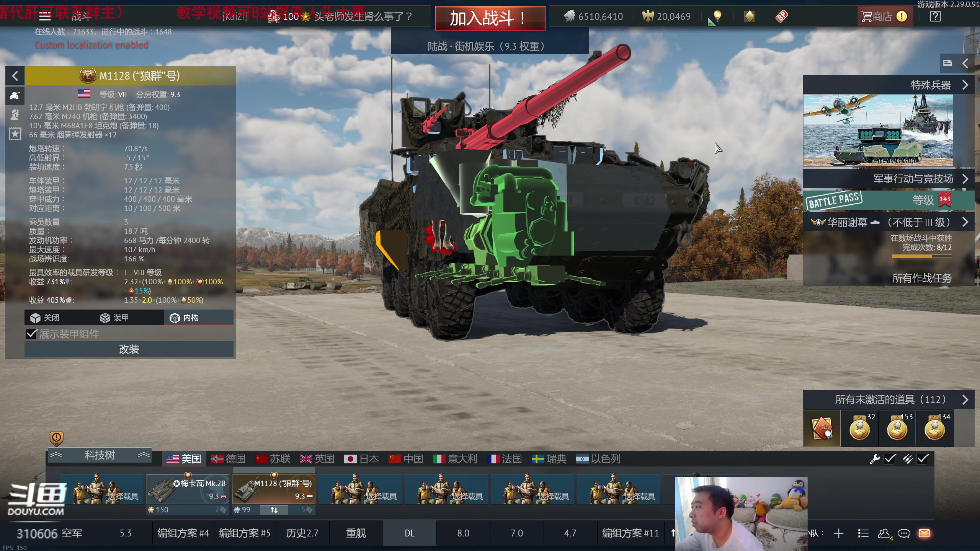Swap crew arrows under M1128 slot
The height and width of the screenshot is (551, 980).
point(274,510)
